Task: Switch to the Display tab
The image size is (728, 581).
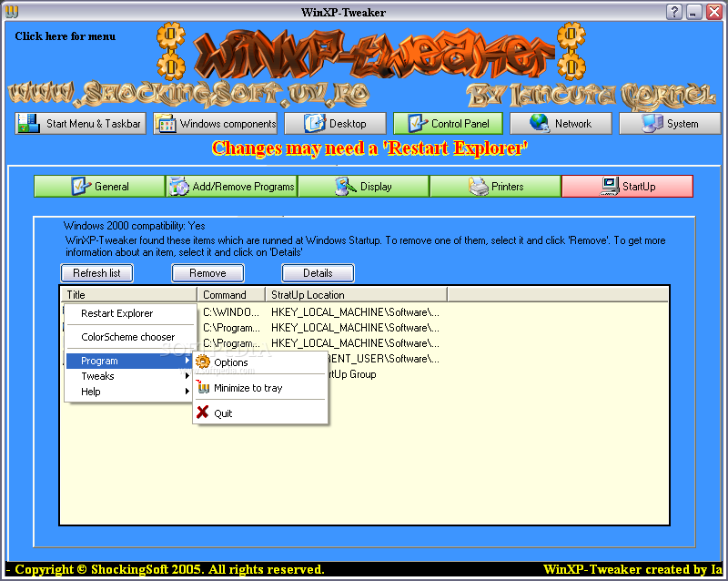Action: click(363, 187)
